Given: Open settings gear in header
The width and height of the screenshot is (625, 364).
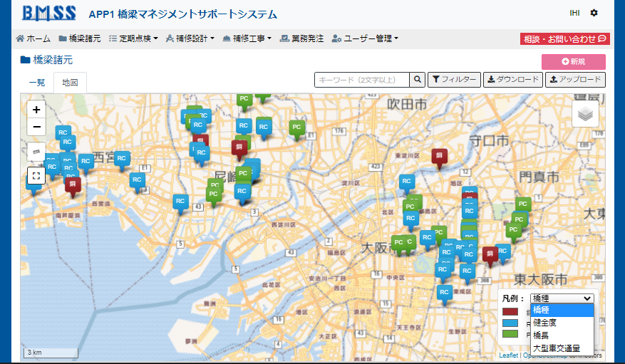Looking at the screenshot, I should tap(594, 14).
